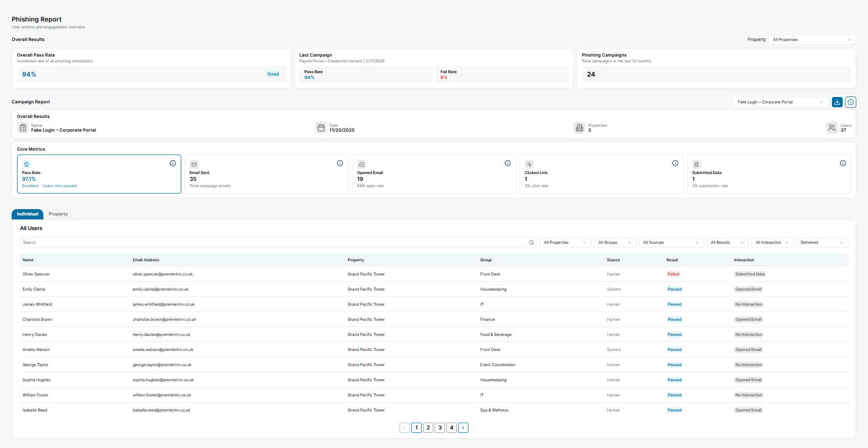This screenshot has height=448, width=868.
Task: Show Submitted Data info icon
Action: pyautogui.click(x=843, y=163)
